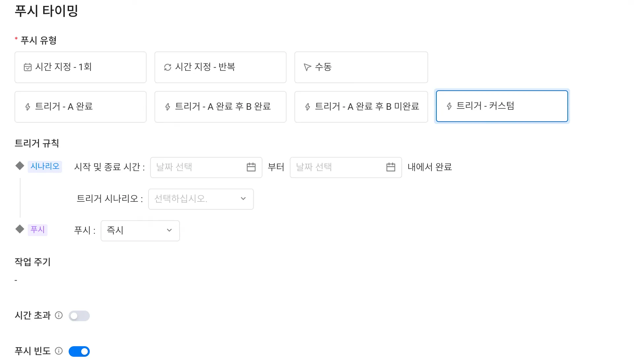643x364 pixels.
Task: Pick 트리거 - A 완료 후 B 미완료
Action: 361,107
